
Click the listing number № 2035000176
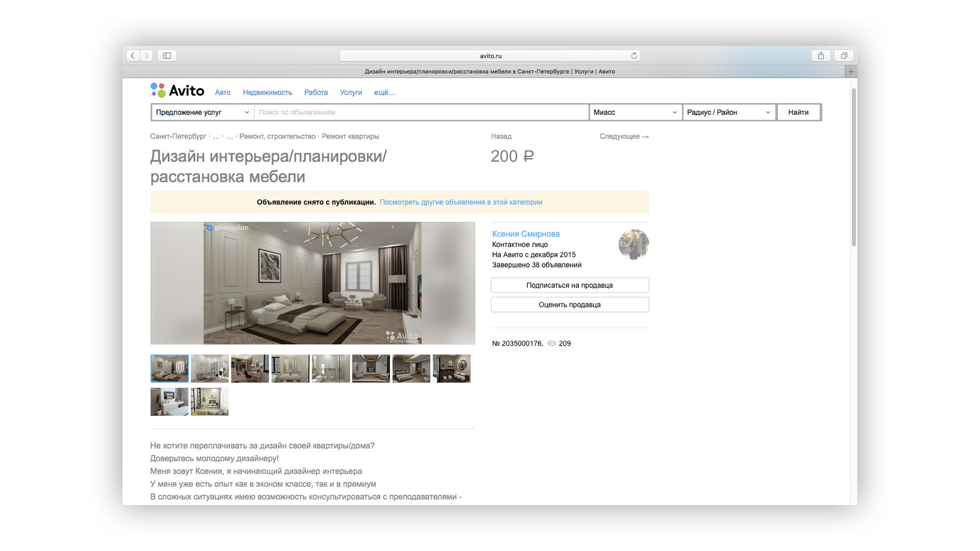click(x=517, y=343)
